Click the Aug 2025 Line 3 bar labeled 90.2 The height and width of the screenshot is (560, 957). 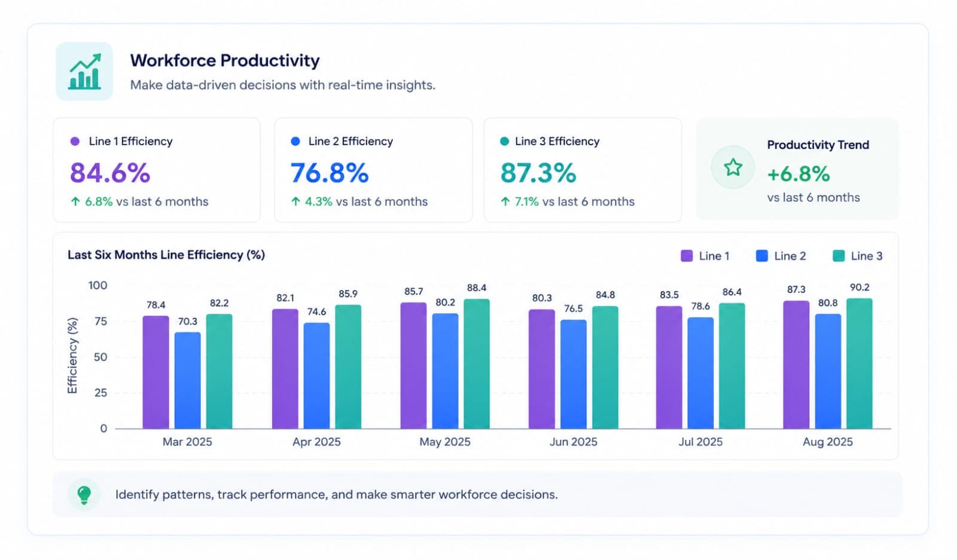tap(860, 363)
